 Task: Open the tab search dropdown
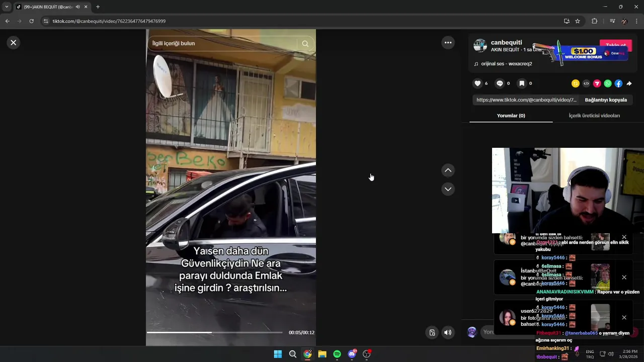(7, 7)
